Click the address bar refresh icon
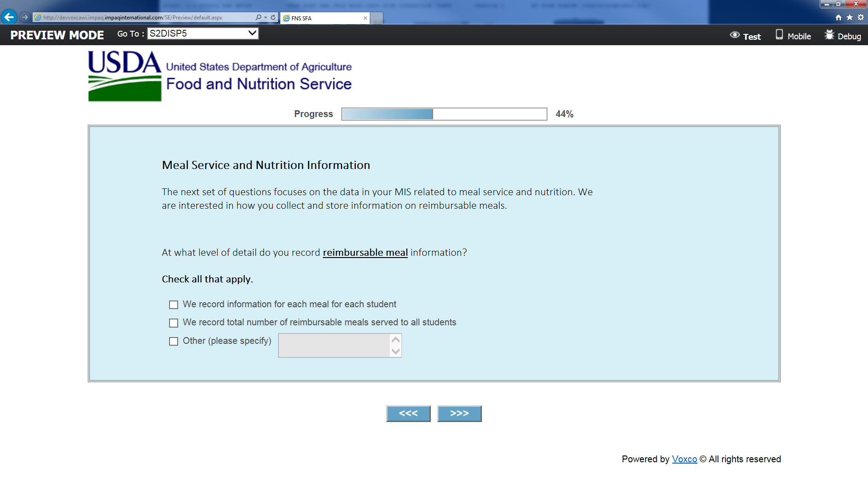 click(273, 18)
